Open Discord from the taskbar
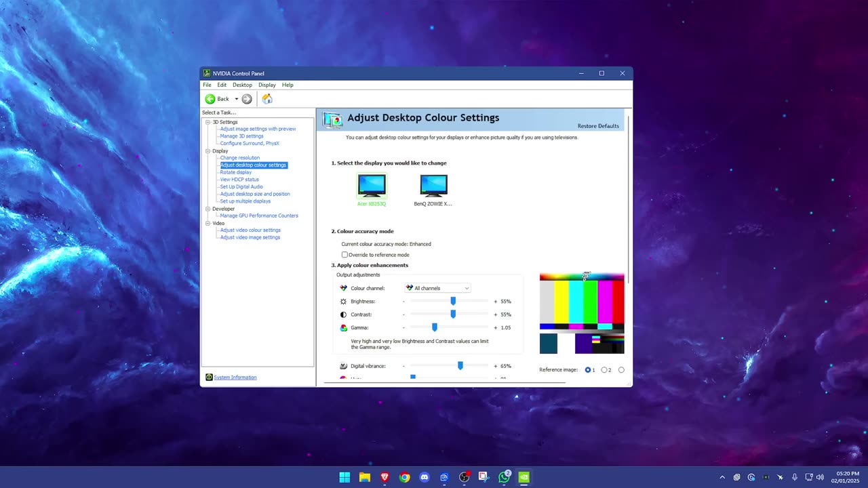The height and width of the screenshot is (488, 868). coord(425,477)
